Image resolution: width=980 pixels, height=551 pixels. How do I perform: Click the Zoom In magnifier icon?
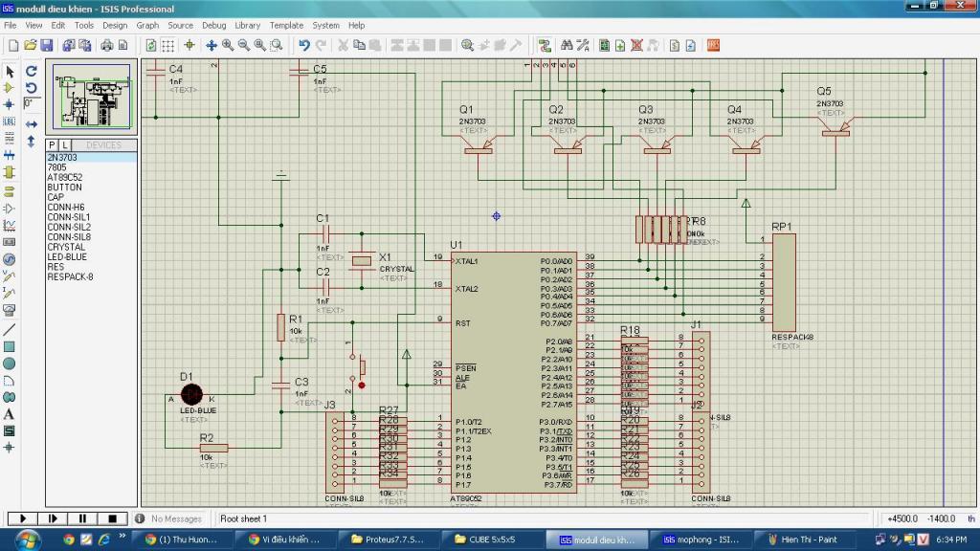click(x=228, y=45)
